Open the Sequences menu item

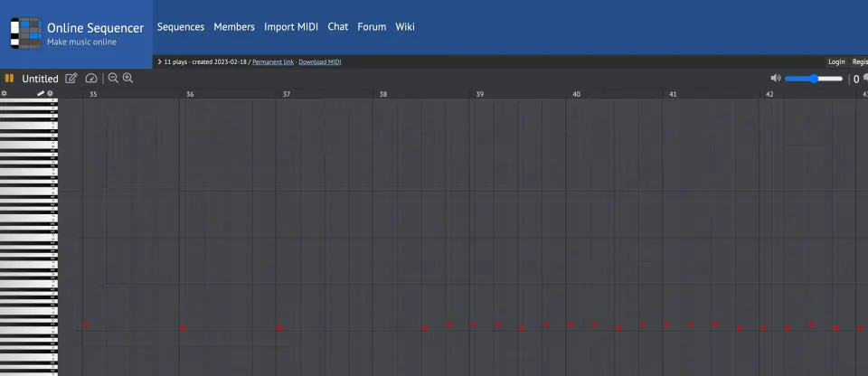(181, 26)
